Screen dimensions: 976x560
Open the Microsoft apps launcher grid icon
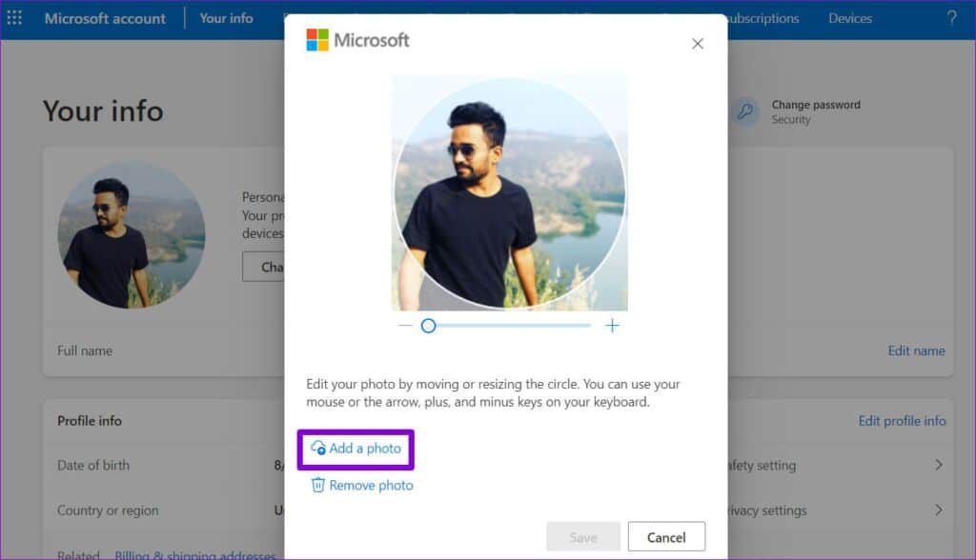[14, 17]
